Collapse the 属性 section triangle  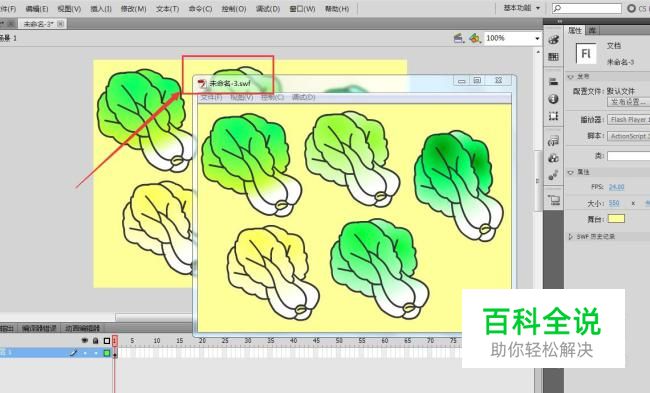point(571,172)
